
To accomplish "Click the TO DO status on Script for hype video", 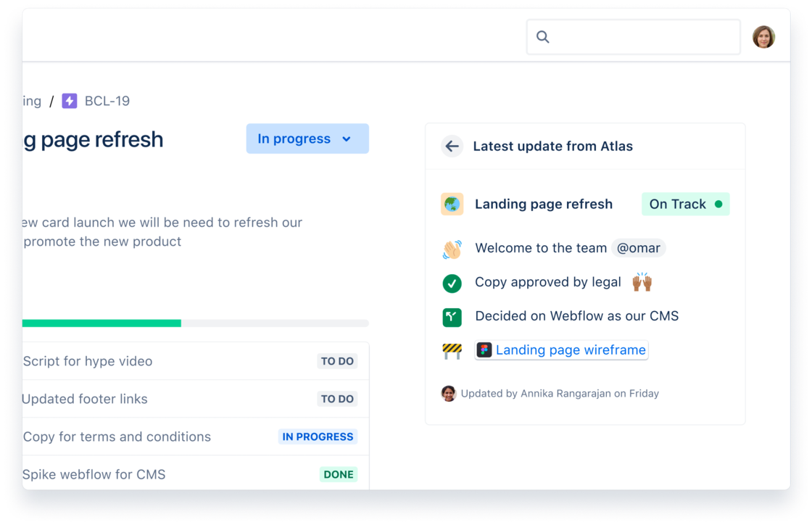I will pyautogui.click(x=337, y=360).
